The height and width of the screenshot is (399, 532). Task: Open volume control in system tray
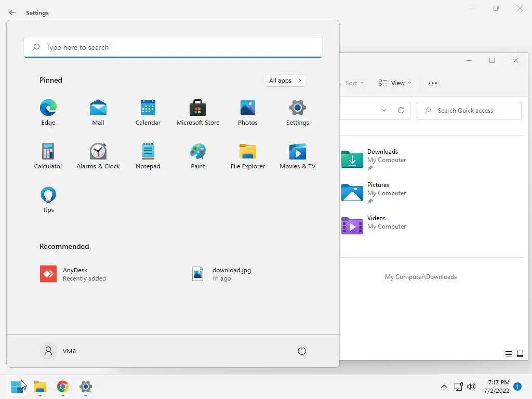coord(471,387)
